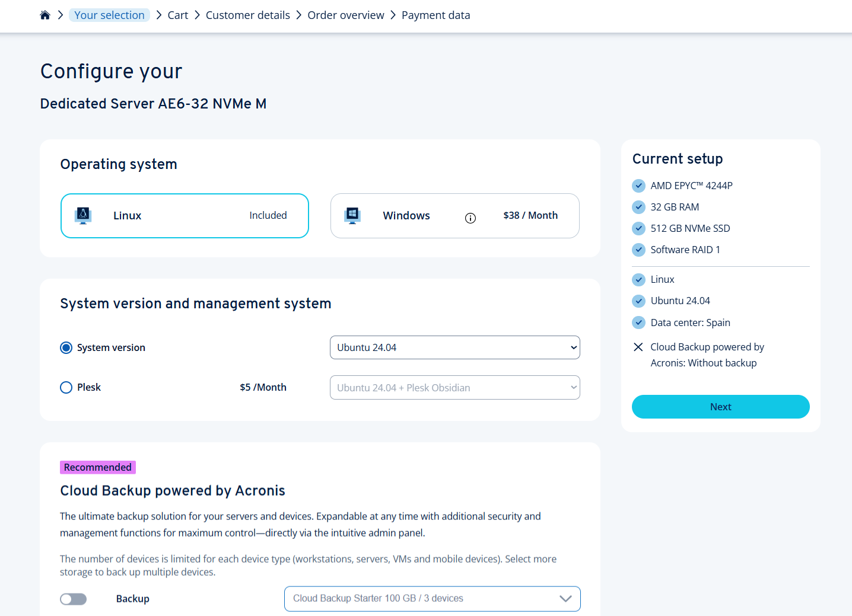Click the Backup label next to toggle

133,599
